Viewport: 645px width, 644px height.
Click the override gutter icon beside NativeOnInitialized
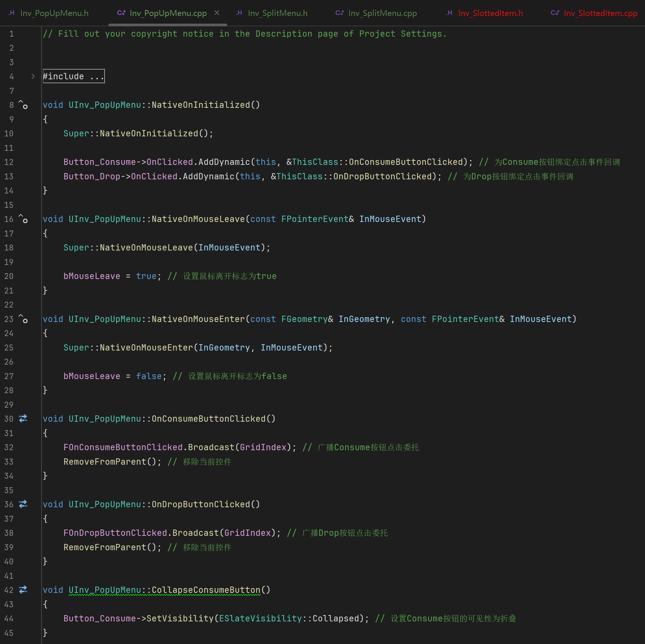(x=23, y=105)
